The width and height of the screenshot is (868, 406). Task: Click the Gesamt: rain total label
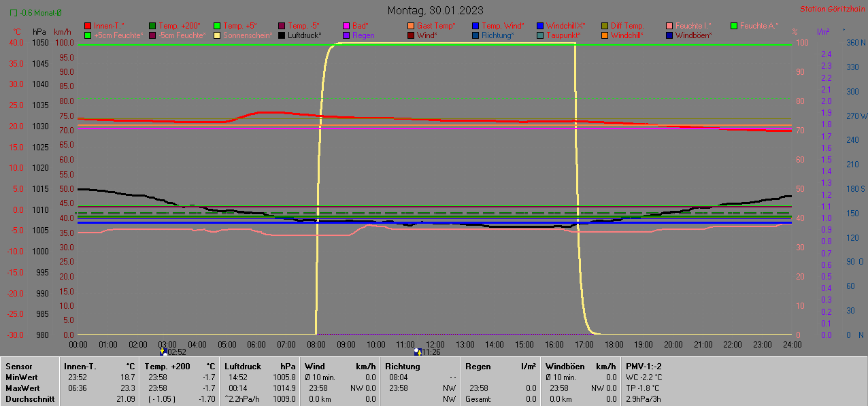pyautogui.click(x=478, y=399)
